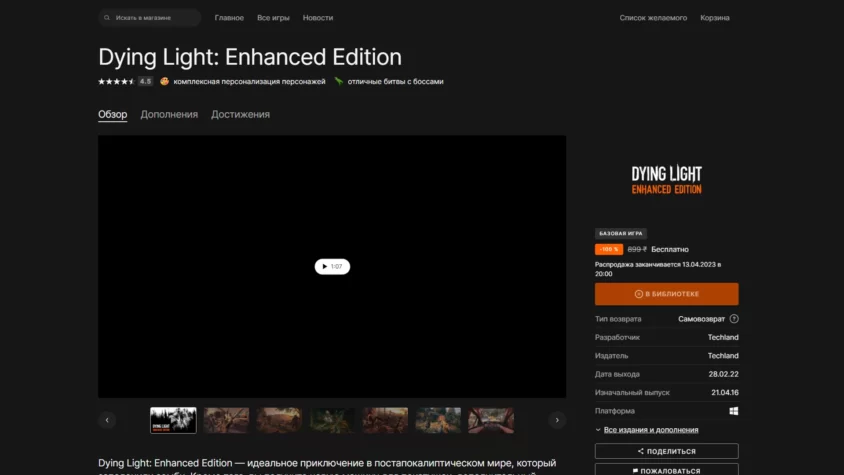Click the boss battles tag icon
This screenshot has height=475, width=844.
(339, 81)
